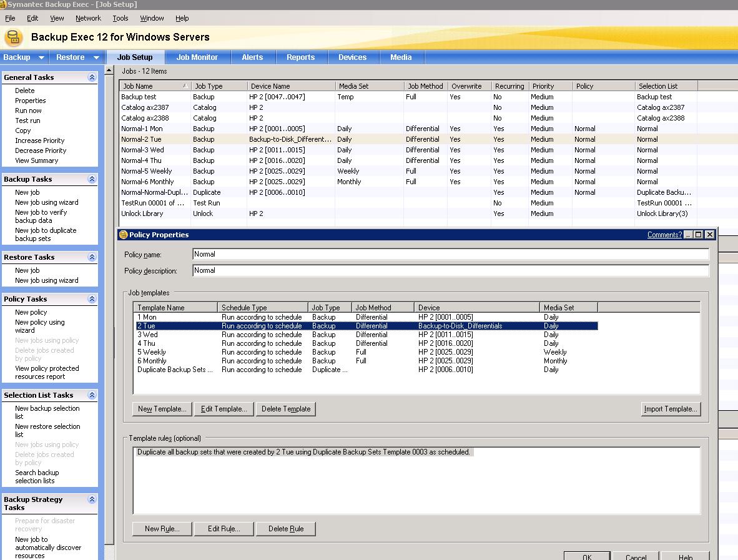This screenshot has height=560, width=738.
Task: Click the Backup Exec logo icon
Action: 14,37
